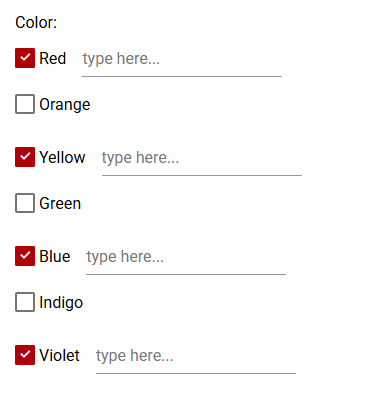Click the text field next to Yellow
The height and width of the screenshot is (397, 365).
pos(202,160)
